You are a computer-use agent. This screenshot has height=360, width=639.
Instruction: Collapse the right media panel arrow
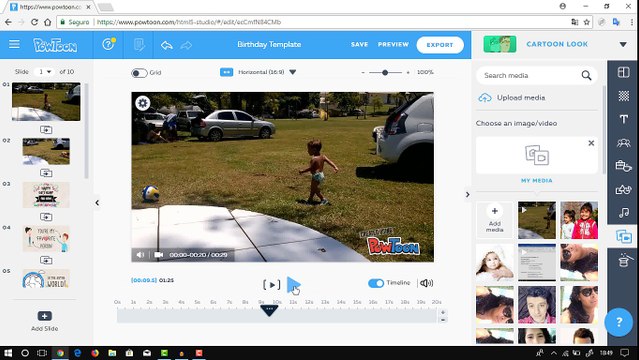tap(467, 195)
